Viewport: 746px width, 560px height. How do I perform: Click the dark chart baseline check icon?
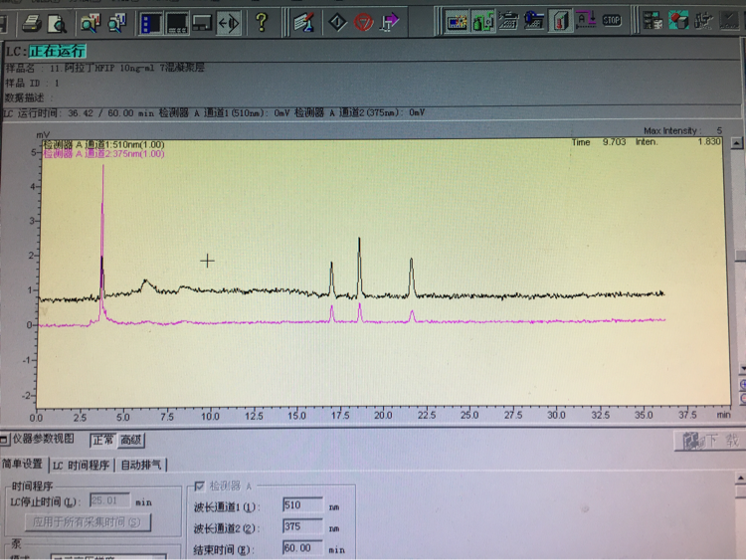pyautogui.click(x=729, y=21)
